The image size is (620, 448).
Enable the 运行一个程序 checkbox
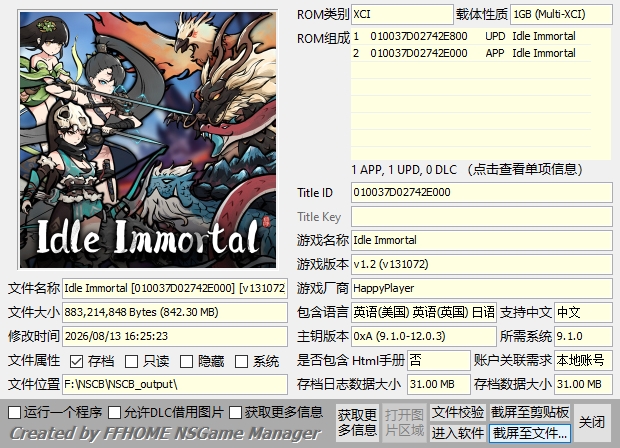click(14, 412)
